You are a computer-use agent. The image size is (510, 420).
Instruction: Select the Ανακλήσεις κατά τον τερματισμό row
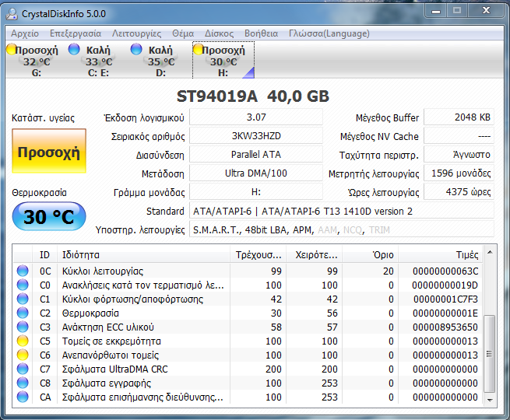coord(248,285)
